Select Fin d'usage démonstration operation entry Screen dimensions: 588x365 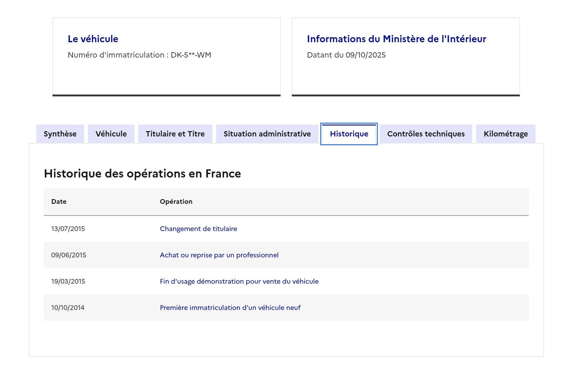pos(239,281)
